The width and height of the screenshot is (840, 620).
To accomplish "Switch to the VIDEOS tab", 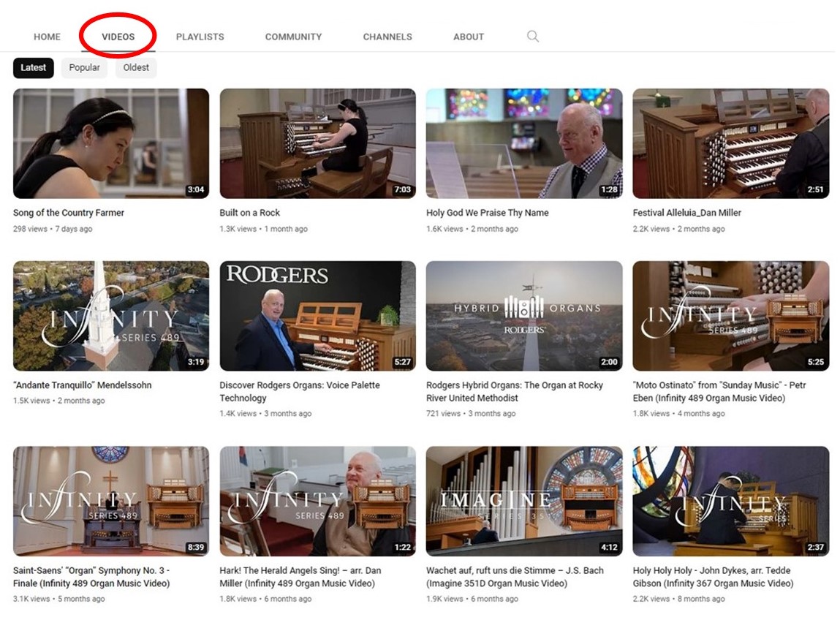I will point(118,37).
